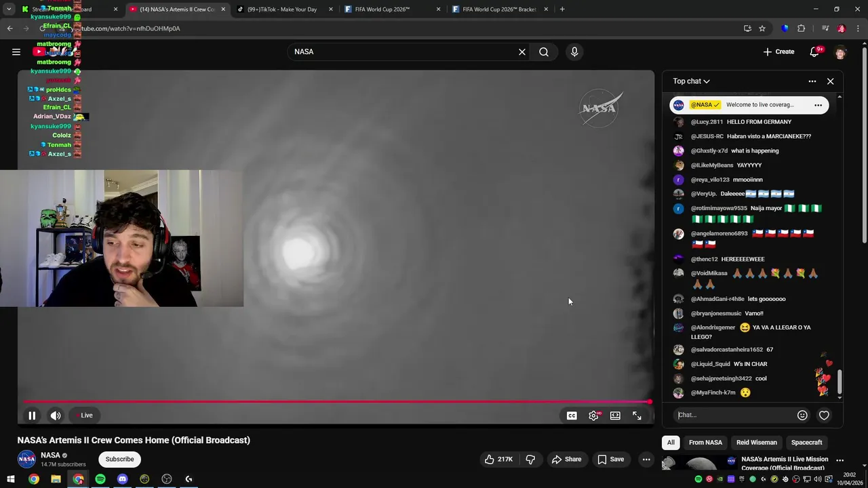Open the video settings gear

[x=593, y=415]
